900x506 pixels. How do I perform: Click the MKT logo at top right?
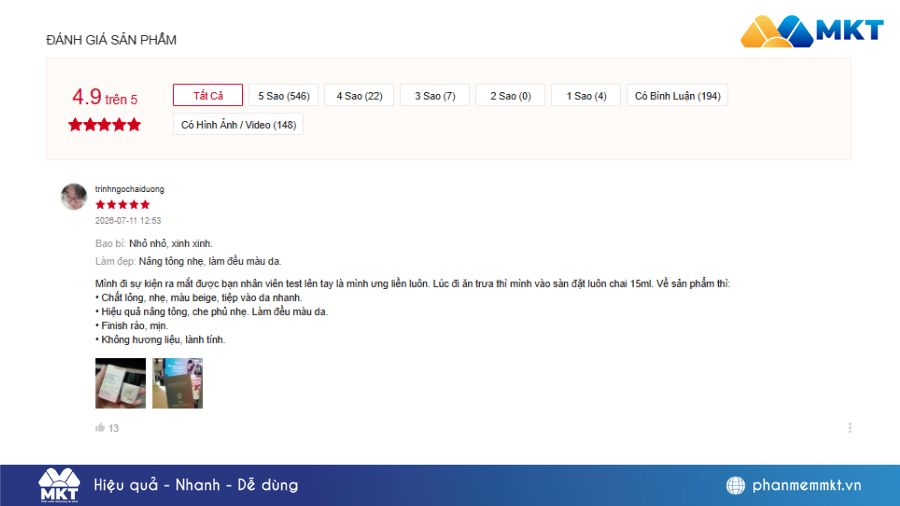click(812, 30)
